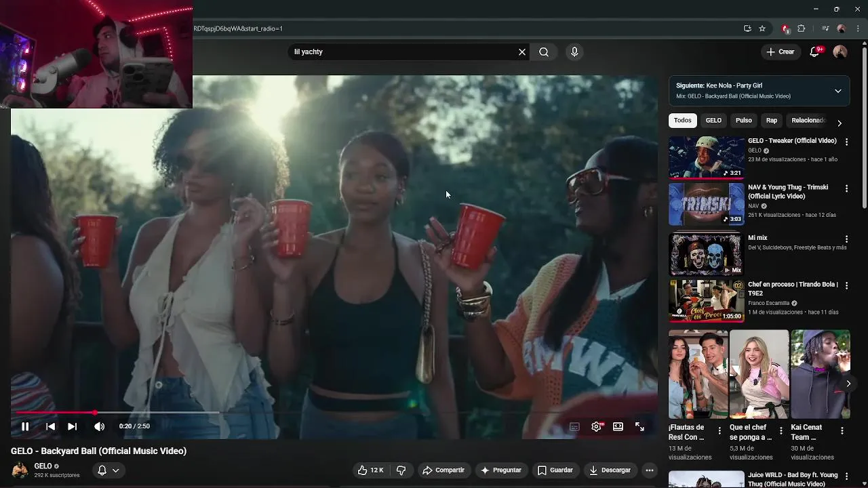This screenshot has width=868, height=488.
Task: Show more filter chips with the arrow
Action: click(840, 123)
